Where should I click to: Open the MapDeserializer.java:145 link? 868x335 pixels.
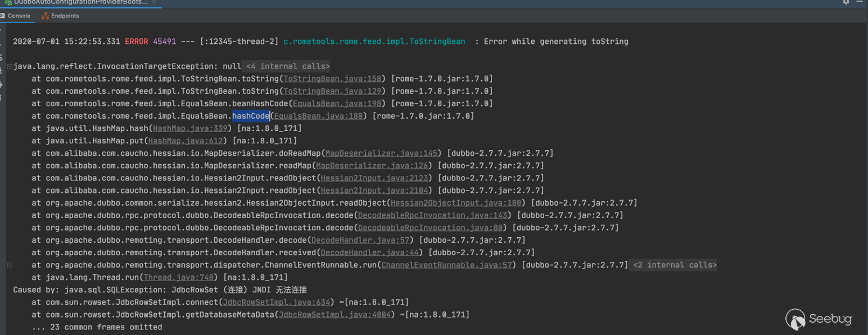coord(381,153)
